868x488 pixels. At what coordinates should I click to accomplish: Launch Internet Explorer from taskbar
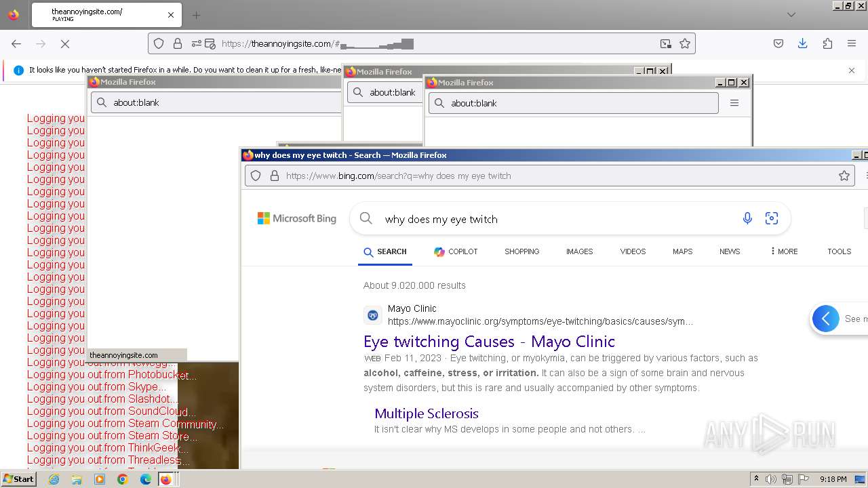pyautogui.click(x=54, y=479)
